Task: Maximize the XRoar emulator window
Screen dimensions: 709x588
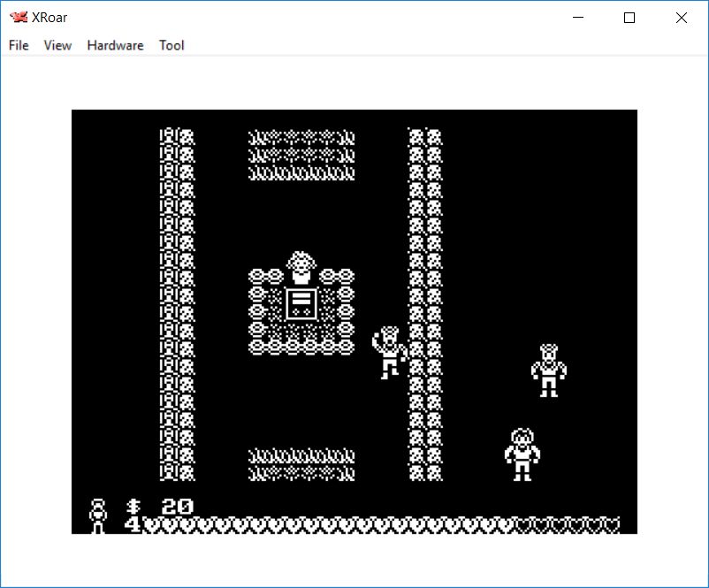Action: 629,18
